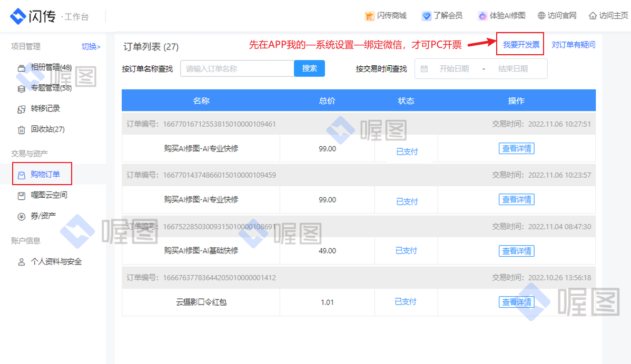
Task: Click the 券/资产 yen icon
Action: coord(21,217)
